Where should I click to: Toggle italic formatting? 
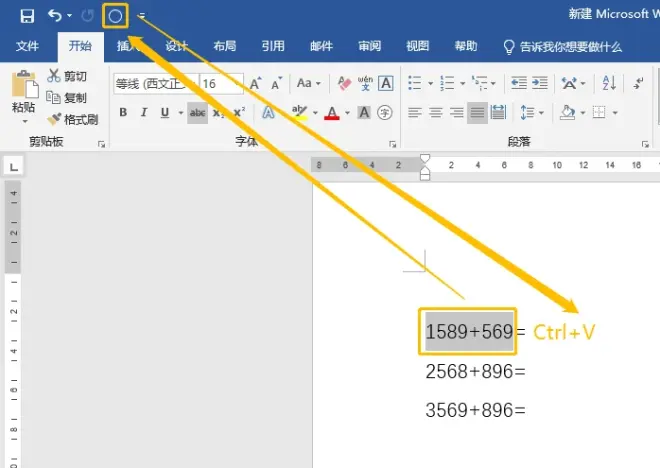[x=142, y=113]
